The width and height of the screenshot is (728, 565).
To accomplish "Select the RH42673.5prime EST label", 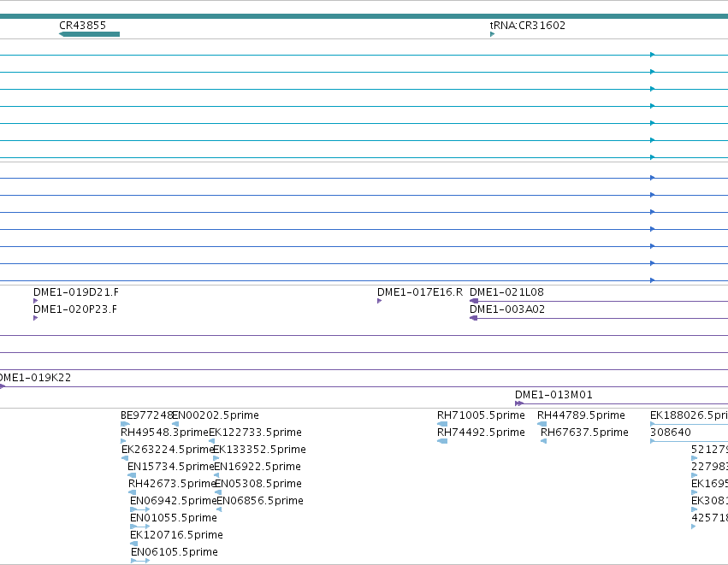I will point(172,484).
